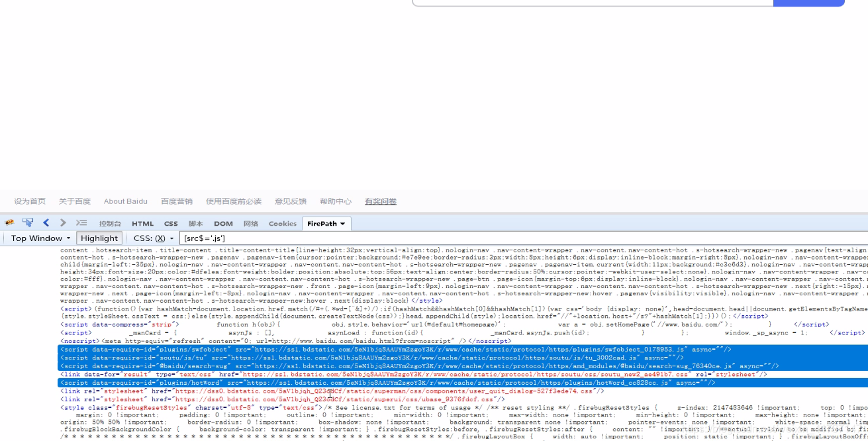Click the Firebug bug icon
Screen dimensions: 868x441
[10, 223]
